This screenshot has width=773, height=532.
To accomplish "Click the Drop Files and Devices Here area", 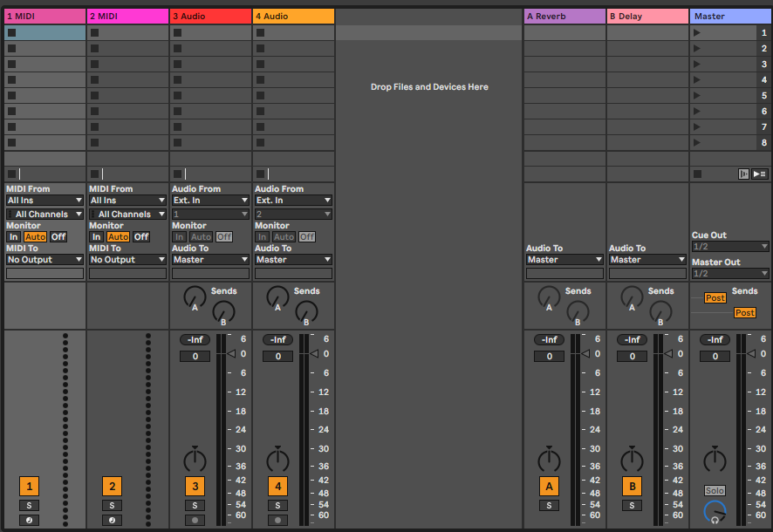I will point(429,87).
